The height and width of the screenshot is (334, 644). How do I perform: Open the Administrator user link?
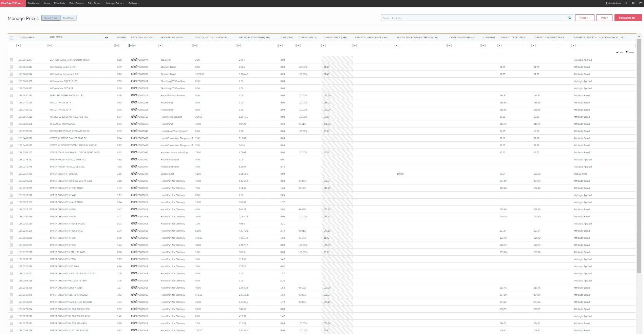[x=613, y=3]
